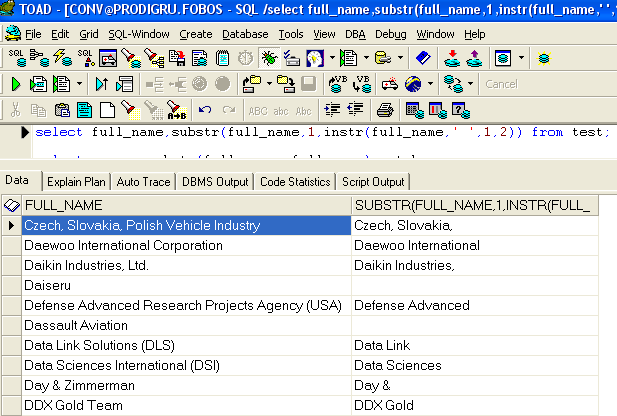Open dropdown arrow next to globe icon

pyautogui.click(x=430, y=84)
